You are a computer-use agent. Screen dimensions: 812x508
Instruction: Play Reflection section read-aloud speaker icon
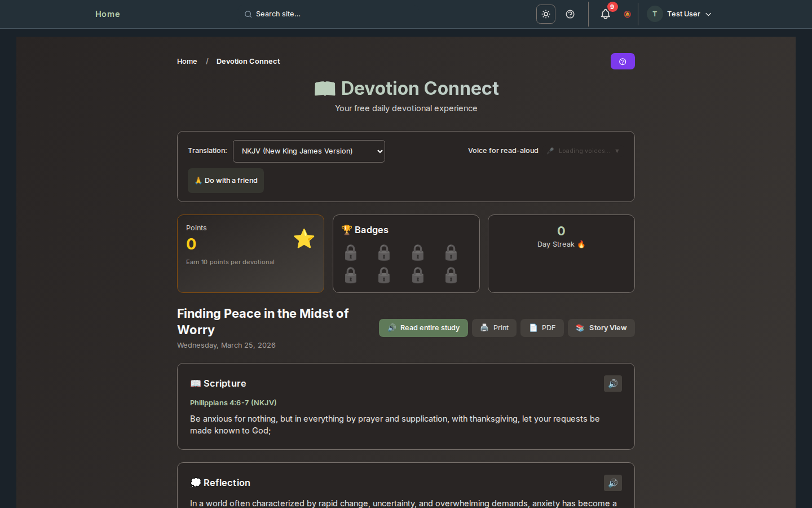pyautogui.click(x=612, y=483)
